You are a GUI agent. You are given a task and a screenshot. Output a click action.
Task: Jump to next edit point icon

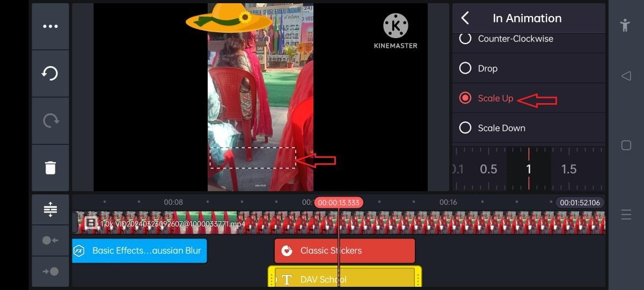(50, 272)
